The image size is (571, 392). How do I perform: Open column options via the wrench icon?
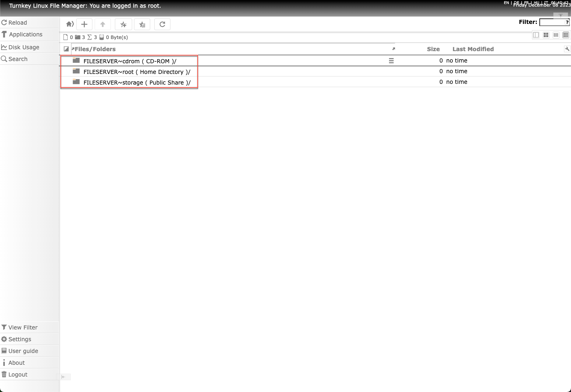pyautogui.click(x=567, y=49)
